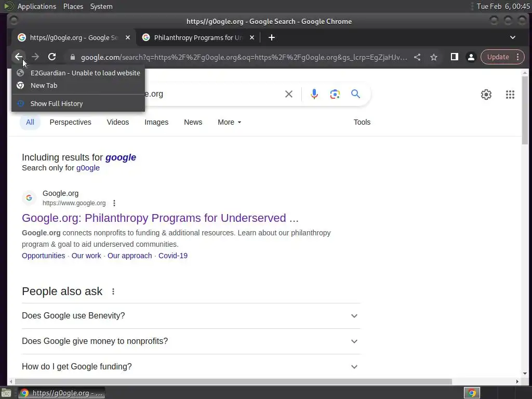Clear the search box with the X
Viewport: 532px width, 399px height.
tap(289, 94)
